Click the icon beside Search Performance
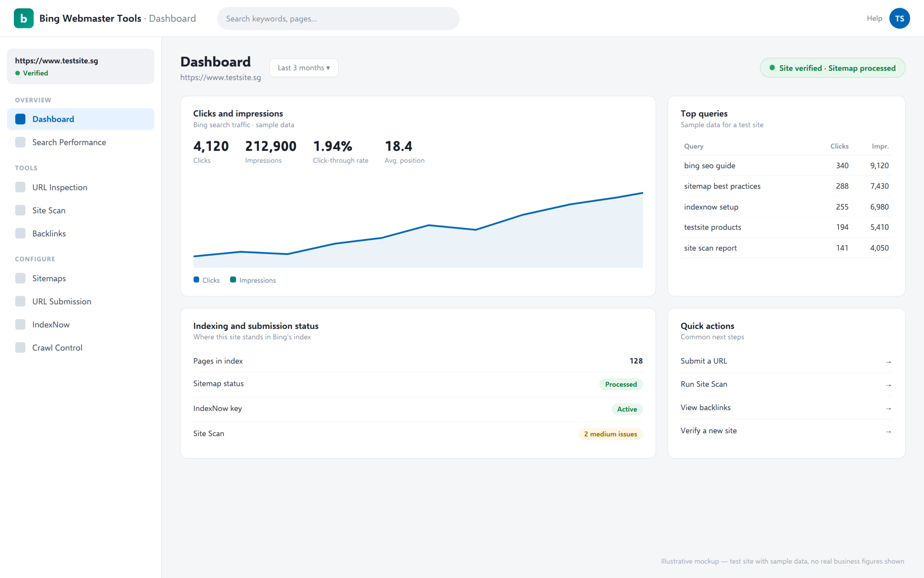This screenshot has height=578, width=924. [x=20, y=142]
